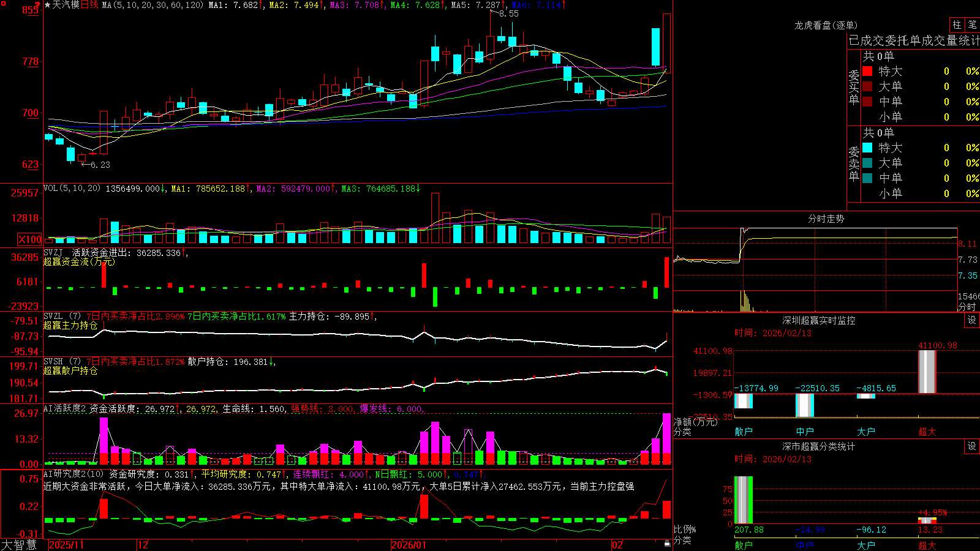Open 设 settings for 深市超赢分类统计
This screenshot has width=980, height=551.
pos(971,446)
